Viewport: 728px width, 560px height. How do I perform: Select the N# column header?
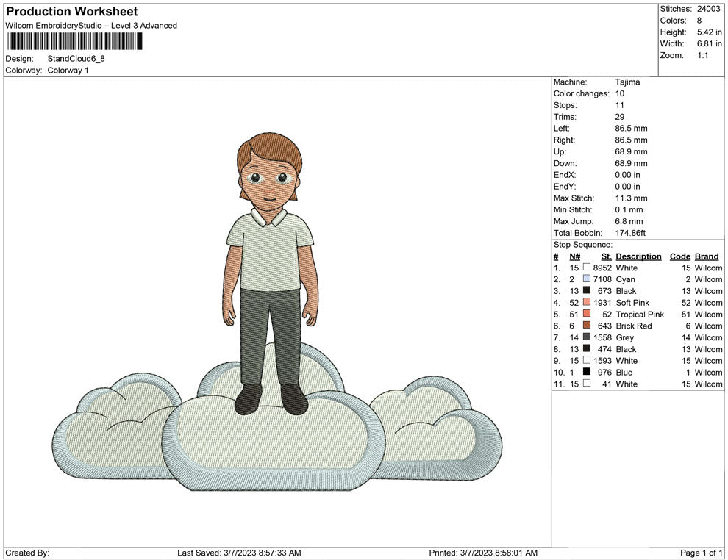[574, 256]
